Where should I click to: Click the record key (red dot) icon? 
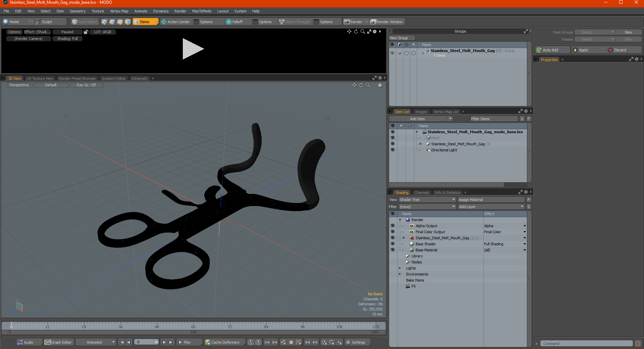click(291, 342)
